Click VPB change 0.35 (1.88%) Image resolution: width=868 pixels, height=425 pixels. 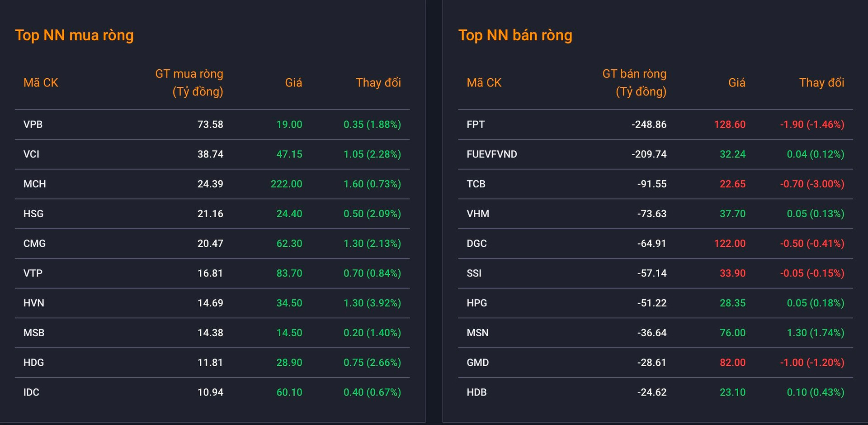pos(372,124)
